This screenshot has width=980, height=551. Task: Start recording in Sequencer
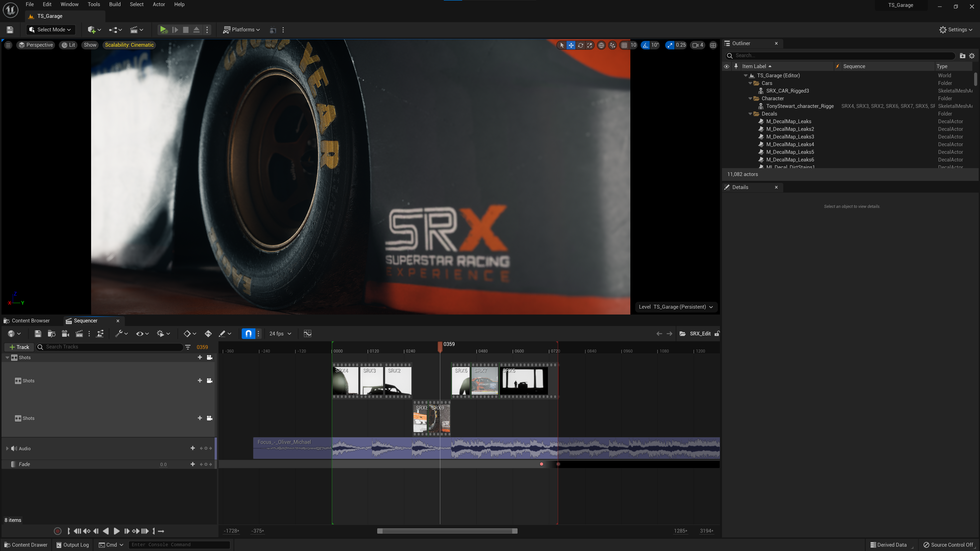[57, 531]
